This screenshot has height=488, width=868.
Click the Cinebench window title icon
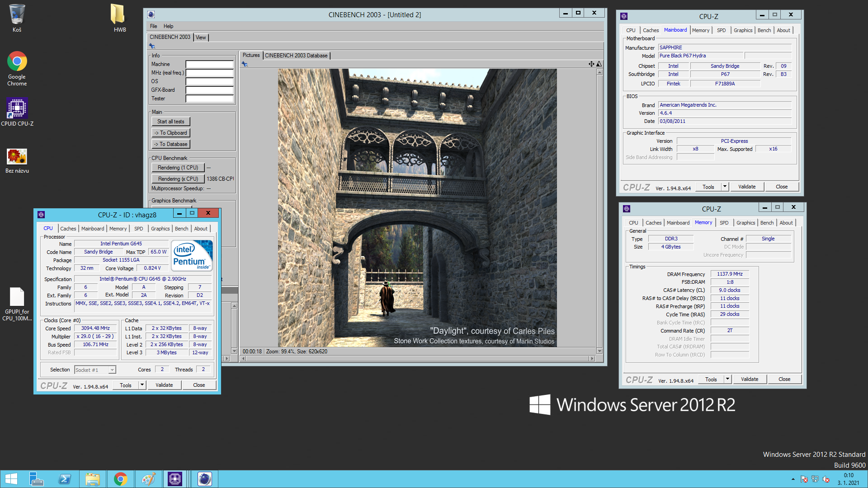coord(151,14)
